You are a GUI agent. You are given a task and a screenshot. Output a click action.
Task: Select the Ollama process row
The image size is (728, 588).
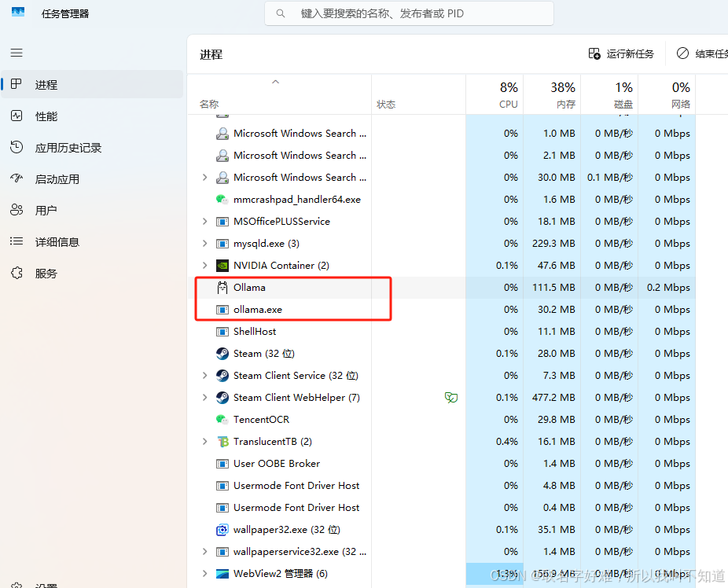pos(442,288)
